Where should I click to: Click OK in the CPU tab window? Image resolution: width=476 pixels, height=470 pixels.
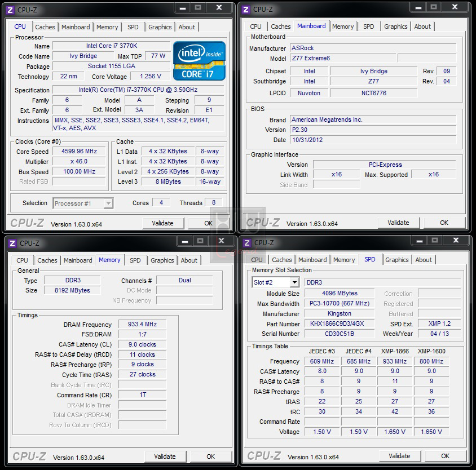(209, 223)
